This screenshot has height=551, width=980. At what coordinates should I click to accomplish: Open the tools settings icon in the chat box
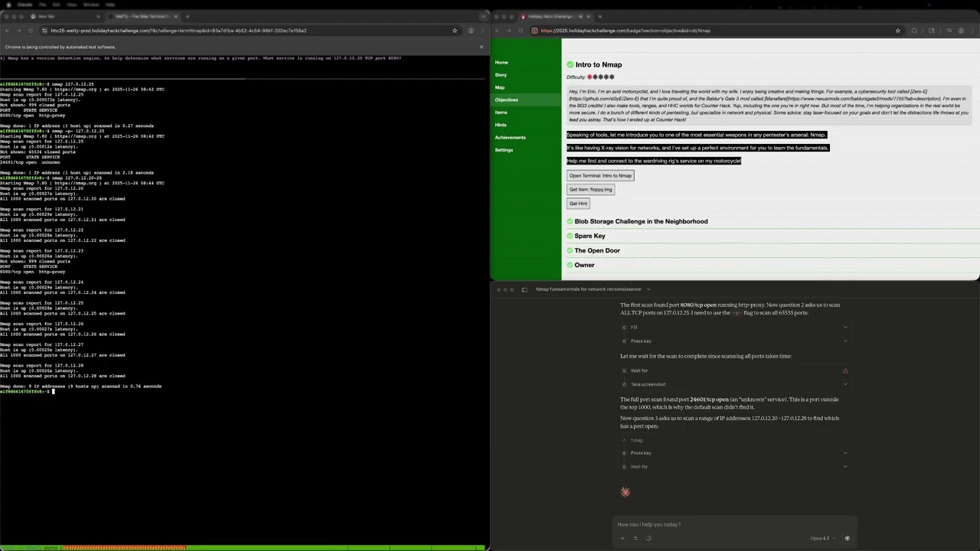pyautogui.click(x=635, y=538)
